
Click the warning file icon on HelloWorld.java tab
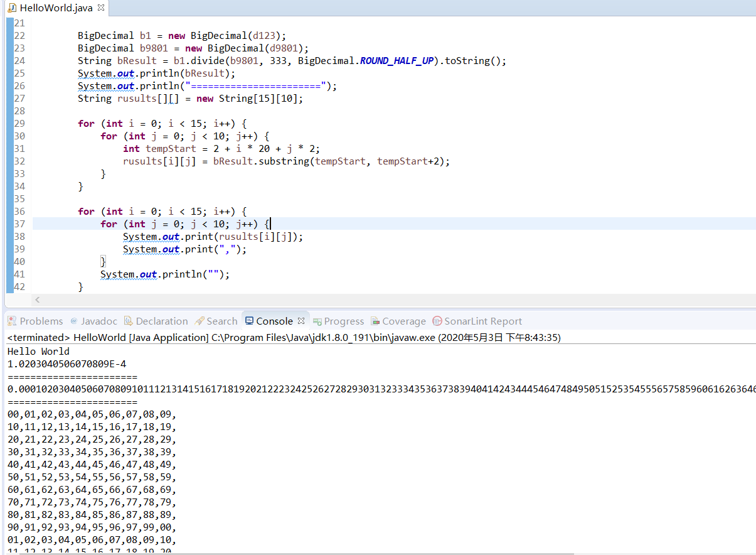click(x=11, y=8)
